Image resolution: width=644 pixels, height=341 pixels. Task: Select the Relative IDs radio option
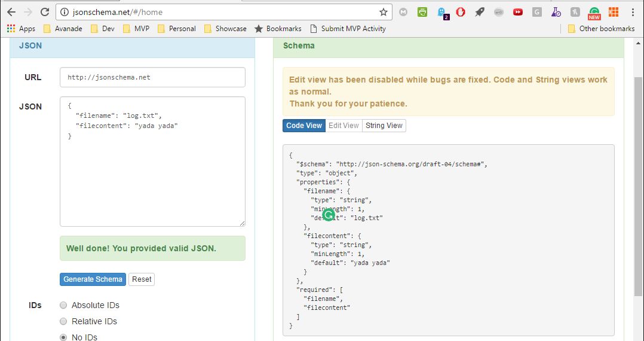click(63, 321)
